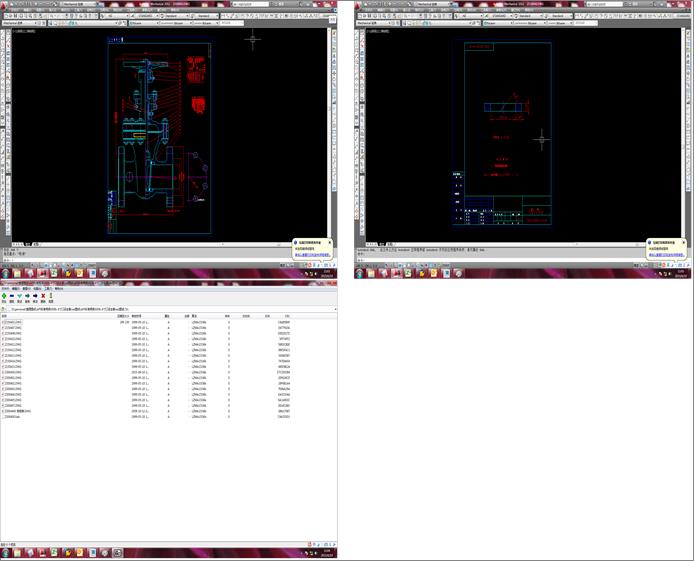
Task: Select the first DWG file row in 7-Zip
Action: 146,322
